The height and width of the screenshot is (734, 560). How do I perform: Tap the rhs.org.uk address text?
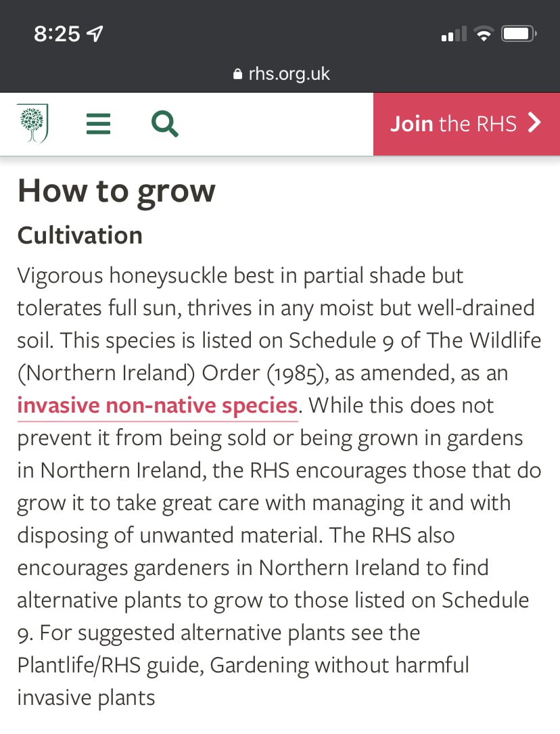pos(289,74)
